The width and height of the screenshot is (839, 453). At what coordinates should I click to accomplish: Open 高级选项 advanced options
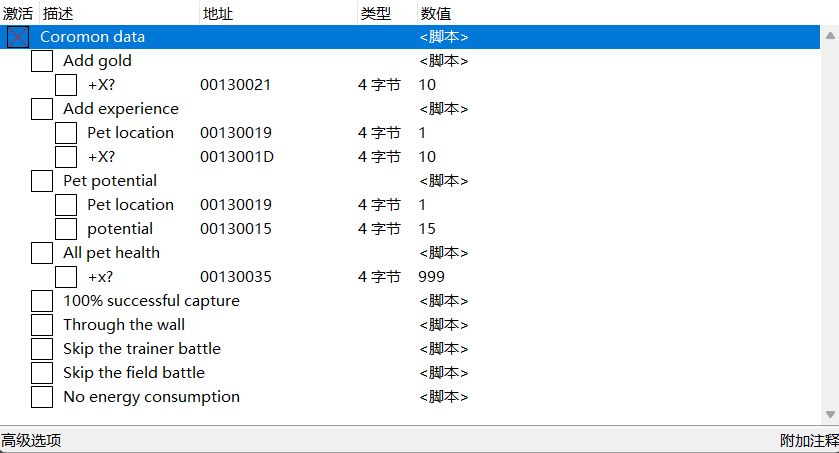point(31,441)
